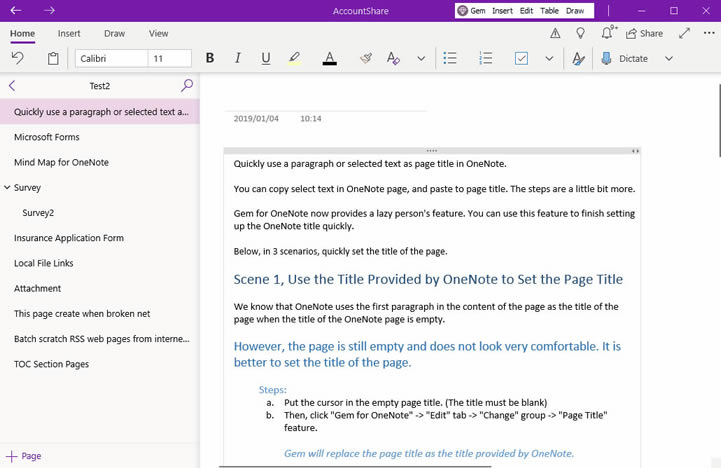This screenshot has height=468, width=721.
Task: Expand the Dictate options dropdown
Action: coord(669,59)
